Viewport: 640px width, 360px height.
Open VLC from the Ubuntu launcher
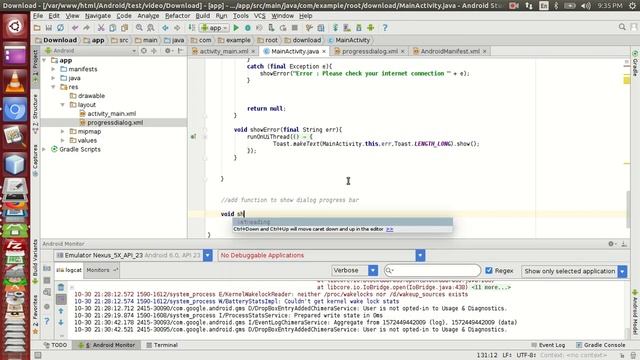(15, 82)
